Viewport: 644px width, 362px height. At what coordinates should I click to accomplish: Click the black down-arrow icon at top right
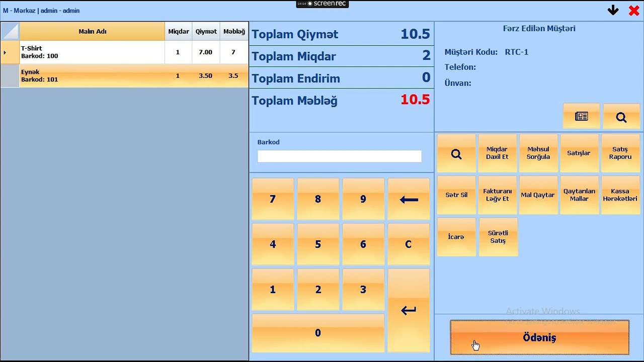click(x=613, y=10)
